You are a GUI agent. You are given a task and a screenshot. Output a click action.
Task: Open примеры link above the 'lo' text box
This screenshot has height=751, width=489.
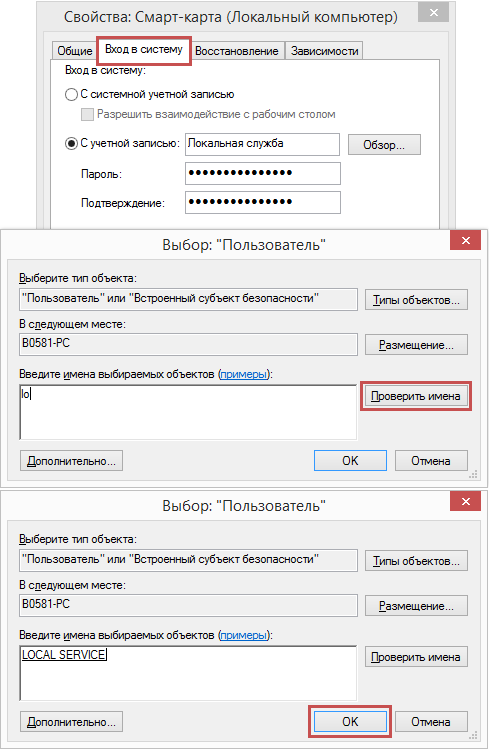click(x=243, y=374)
